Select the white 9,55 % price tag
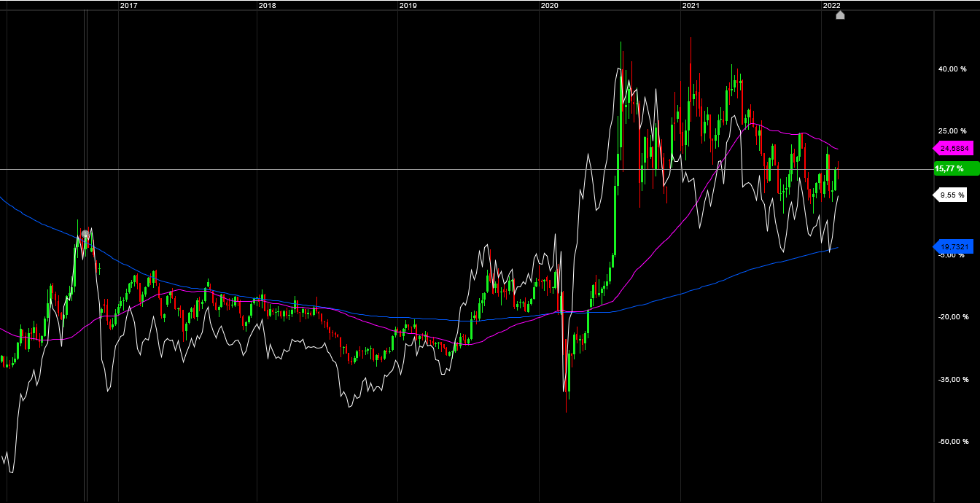The width and height of the screenshot is (980, 503). pyautogui.click(x=951, y=195)
